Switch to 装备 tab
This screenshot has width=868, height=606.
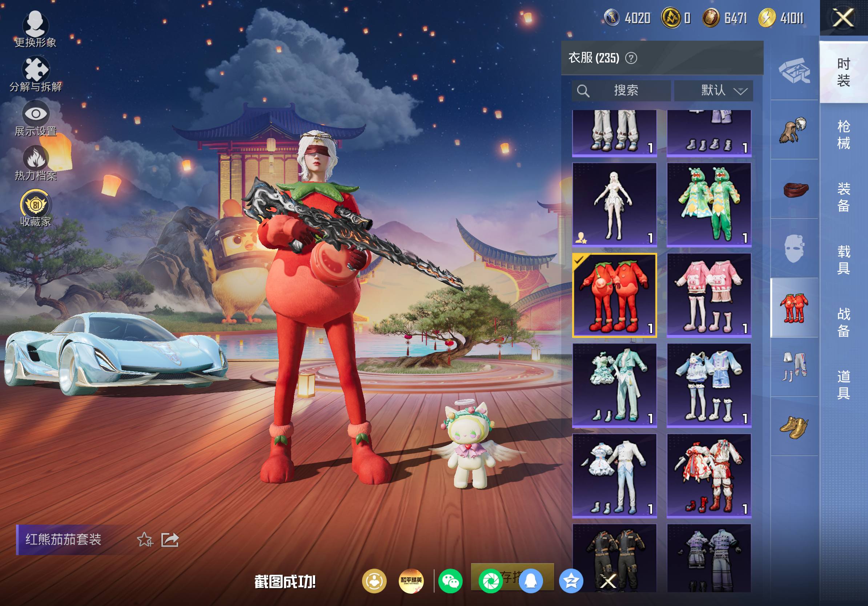click(843, 197)
